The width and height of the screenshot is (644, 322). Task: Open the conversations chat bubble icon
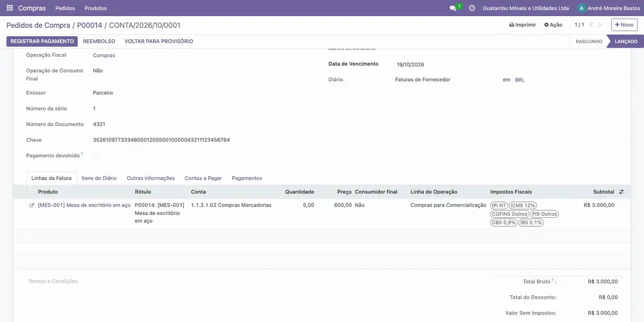453,8
